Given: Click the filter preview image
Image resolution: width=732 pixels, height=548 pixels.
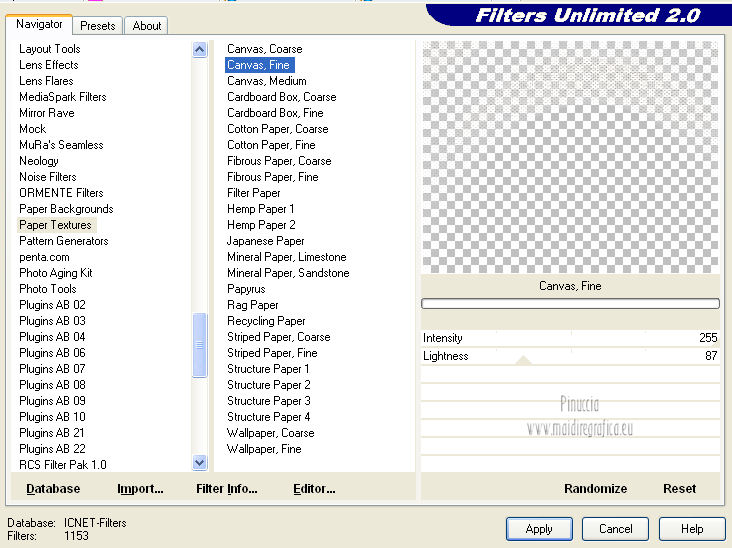Looking at the screenshot, I should pyautogui.click(x=570, y=157).
